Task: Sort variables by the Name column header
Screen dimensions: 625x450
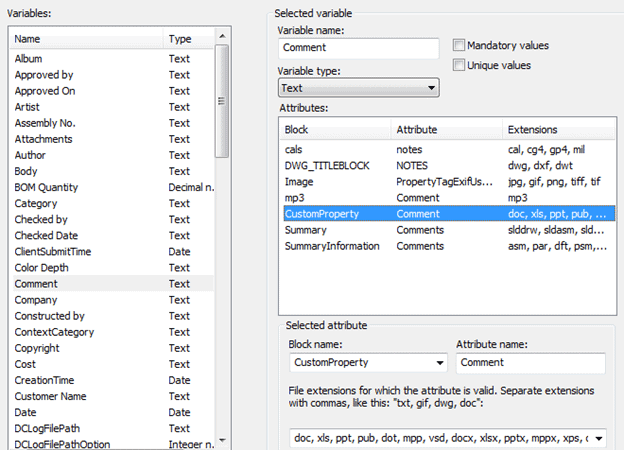Action: click(x=85, y=39)
